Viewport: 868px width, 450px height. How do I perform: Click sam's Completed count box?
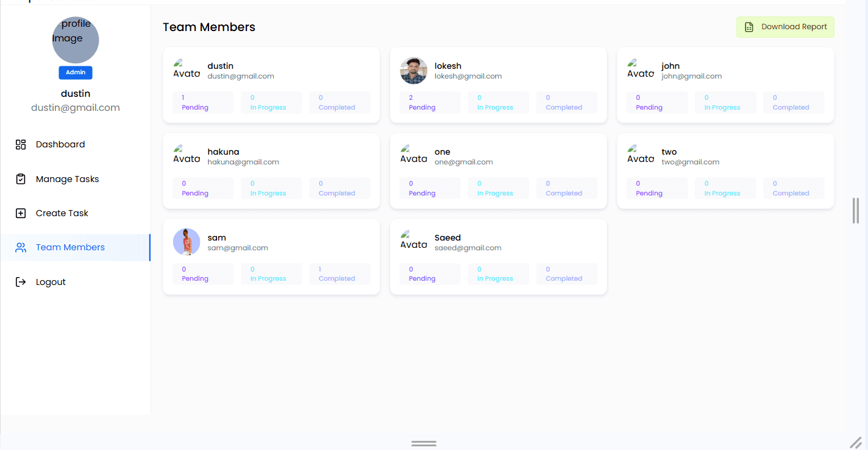tap(340, 274)
